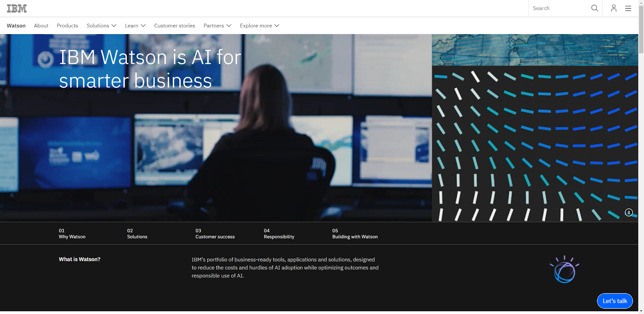Click the IBM logo

(17, 8)
